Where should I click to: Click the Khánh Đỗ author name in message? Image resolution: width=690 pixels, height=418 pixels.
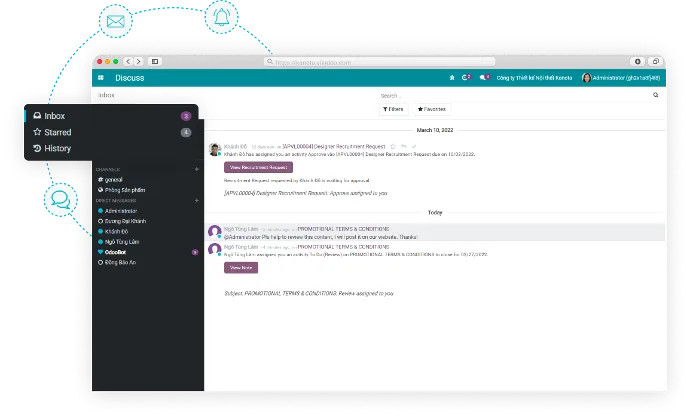click(235, 147)
